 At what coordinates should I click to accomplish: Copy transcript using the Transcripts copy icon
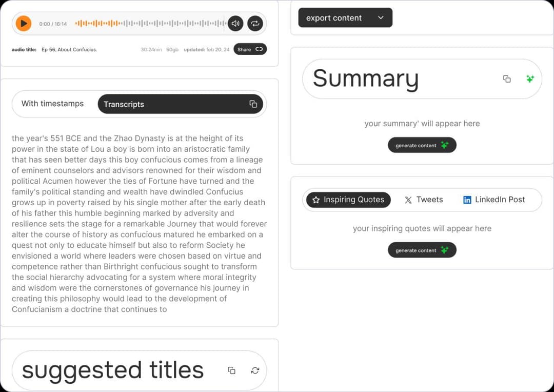pyautogui.click(x=253, y=104)
